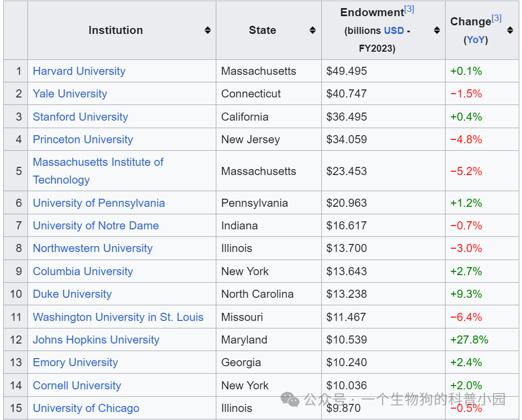Click Duke's change value +9.3%

tap(466, 294)
